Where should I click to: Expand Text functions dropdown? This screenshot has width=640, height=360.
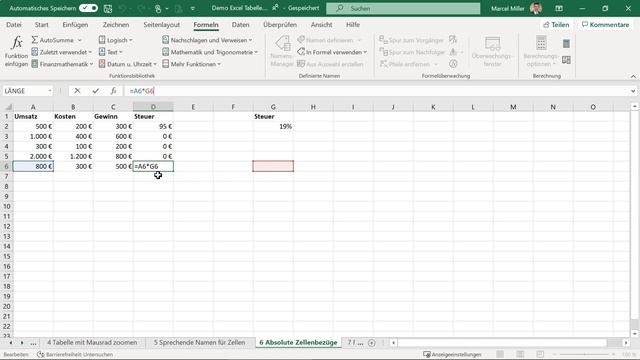111,52
